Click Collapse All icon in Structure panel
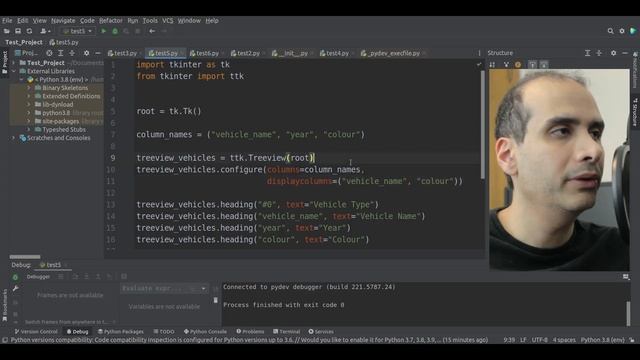The height and width of the screenshot is (360, 640). click(x=599, y=53)
